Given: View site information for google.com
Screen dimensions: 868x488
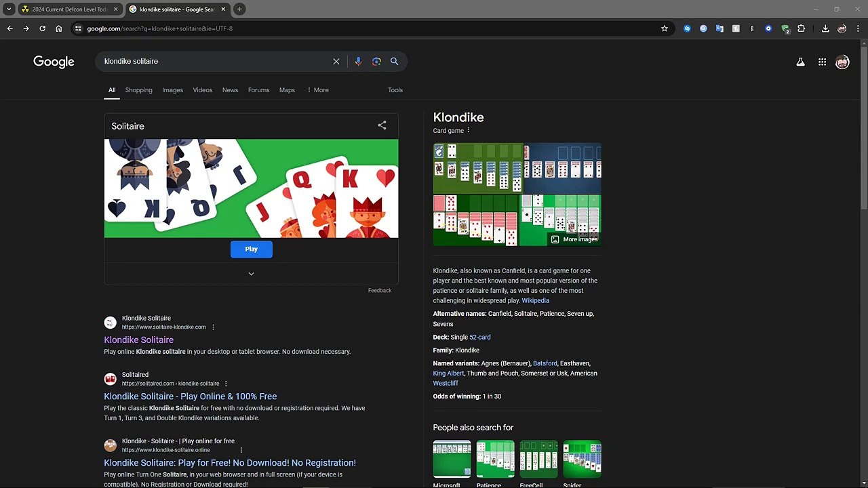Looking at the screenshot, I should tap(78, 28).
